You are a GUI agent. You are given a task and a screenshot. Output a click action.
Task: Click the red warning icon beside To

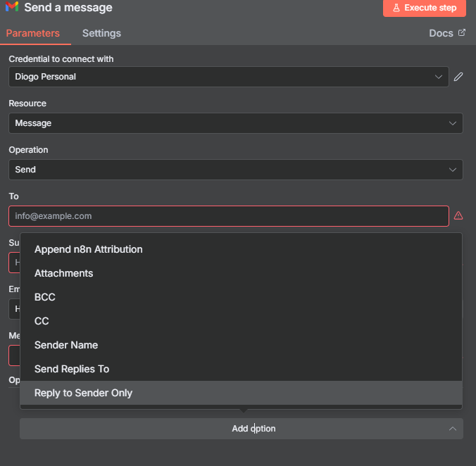tap(458, 215)
